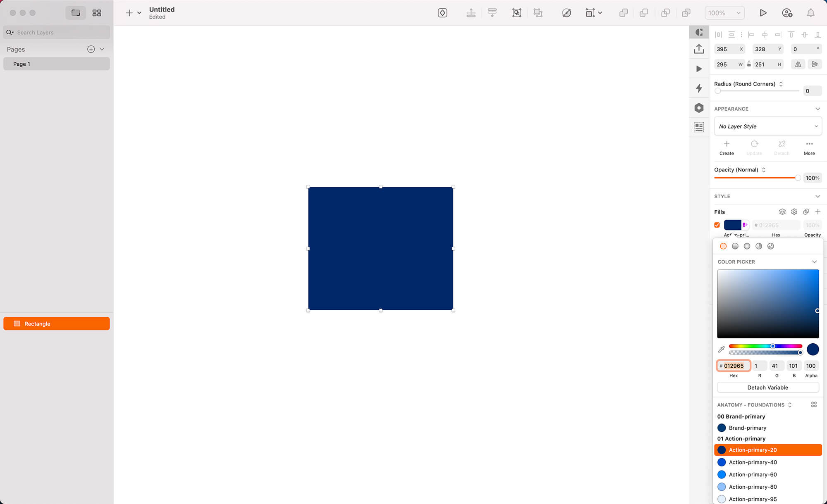Select the linear gradient fill type
Screen dimensions: 827x504
point(735,246)
